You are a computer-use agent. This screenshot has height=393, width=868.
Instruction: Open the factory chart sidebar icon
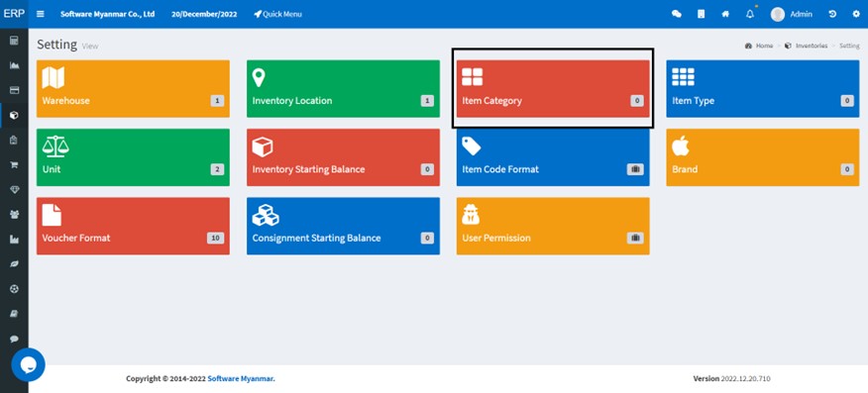pos(15,240)
